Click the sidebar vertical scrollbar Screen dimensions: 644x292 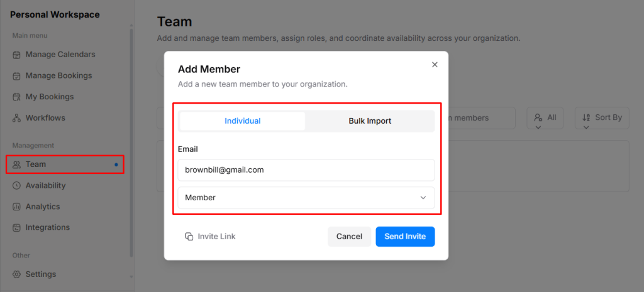pyautogui.click(x=131, y=144)
